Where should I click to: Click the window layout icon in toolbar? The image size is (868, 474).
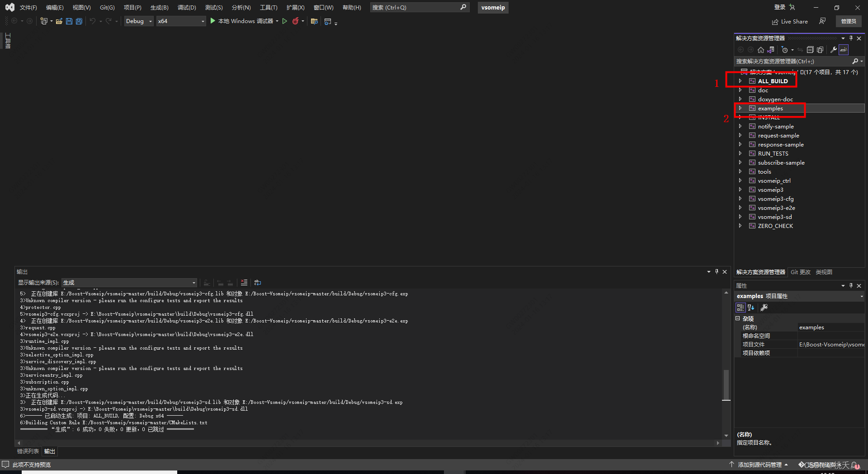tap(328, 21)
